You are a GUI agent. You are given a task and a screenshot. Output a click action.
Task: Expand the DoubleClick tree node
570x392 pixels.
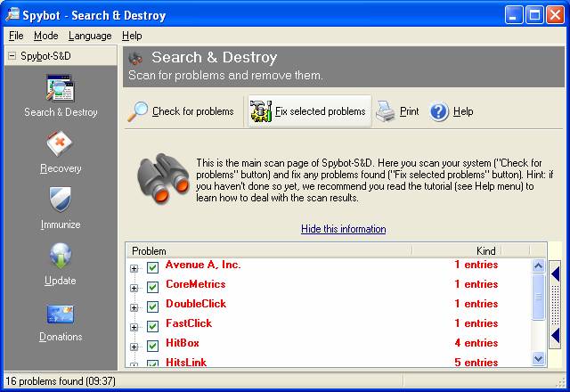[x=134, y=308]
